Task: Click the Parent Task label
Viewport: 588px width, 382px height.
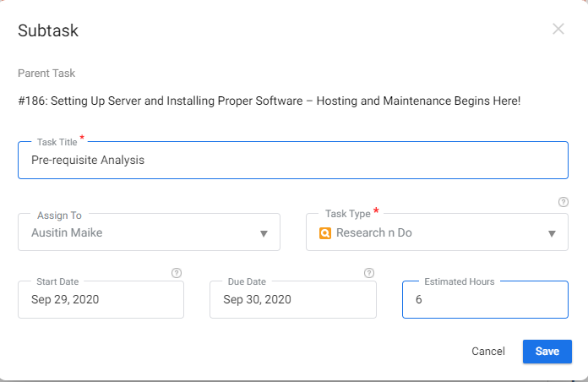Action: coord(46,74)
